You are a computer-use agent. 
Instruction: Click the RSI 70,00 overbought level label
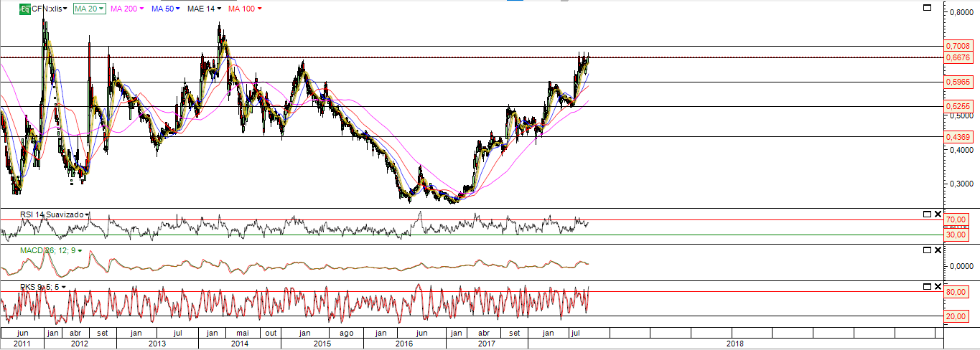pos(956,219)
